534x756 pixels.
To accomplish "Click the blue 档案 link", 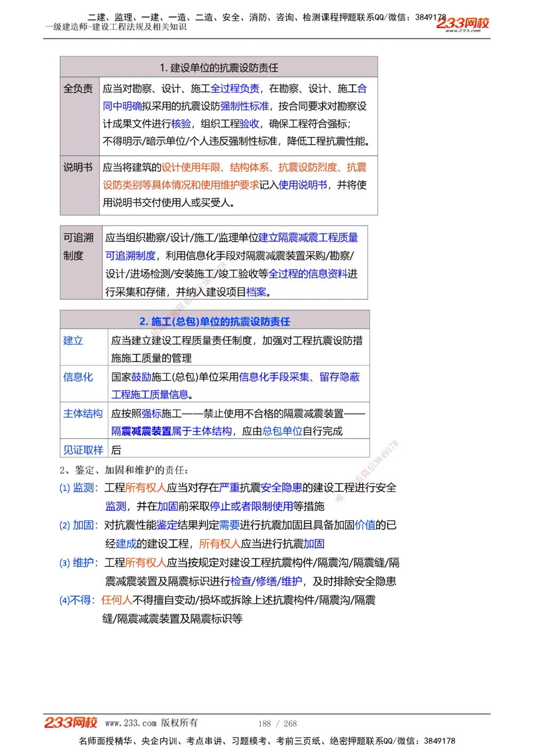I will 257,292.
